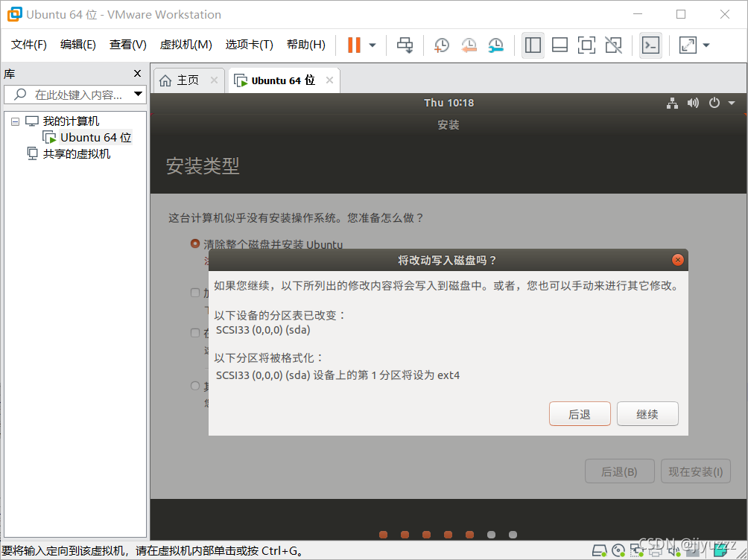Screen dimensions: 748x560
Task: Click the CD/DVD device status icon
Action: [619, 550]
